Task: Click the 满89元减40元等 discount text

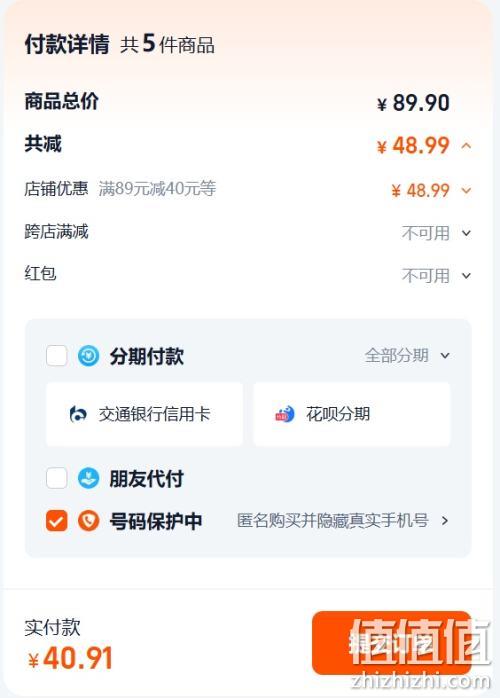Action: click(x=157, y=189)
